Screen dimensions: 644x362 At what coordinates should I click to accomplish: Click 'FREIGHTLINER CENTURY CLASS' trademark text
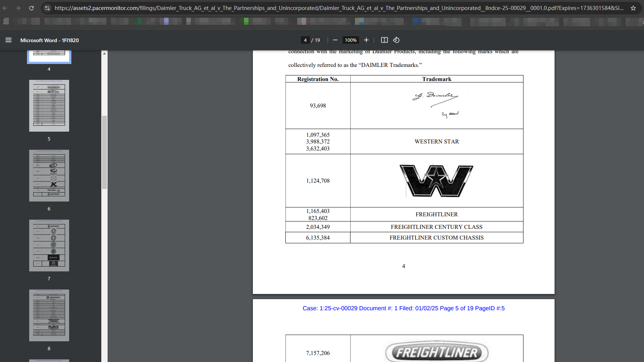coord(437,227)
